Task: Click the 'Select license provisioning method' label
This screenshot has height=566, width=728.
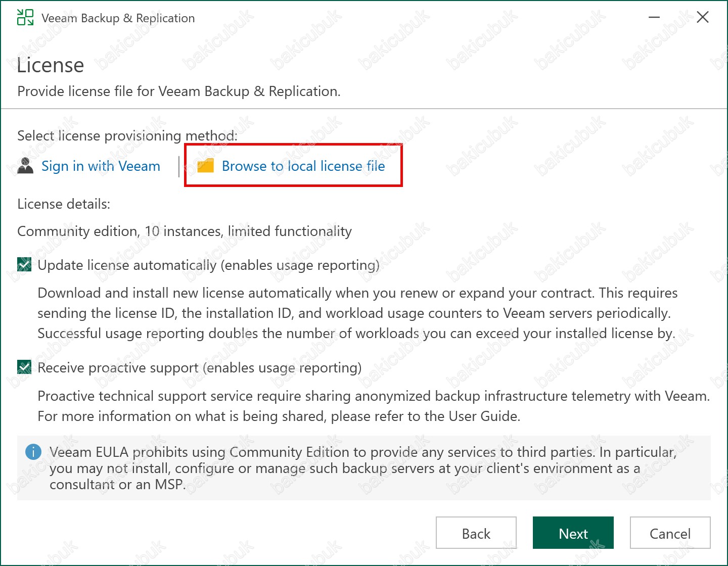Action: pos(127,136)
